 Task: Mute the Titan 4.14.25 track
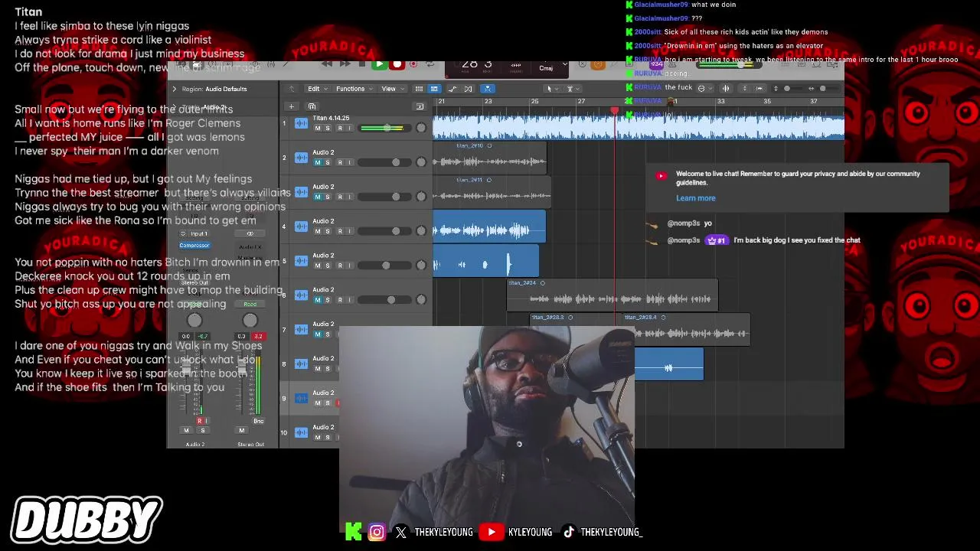click(318, 128)
